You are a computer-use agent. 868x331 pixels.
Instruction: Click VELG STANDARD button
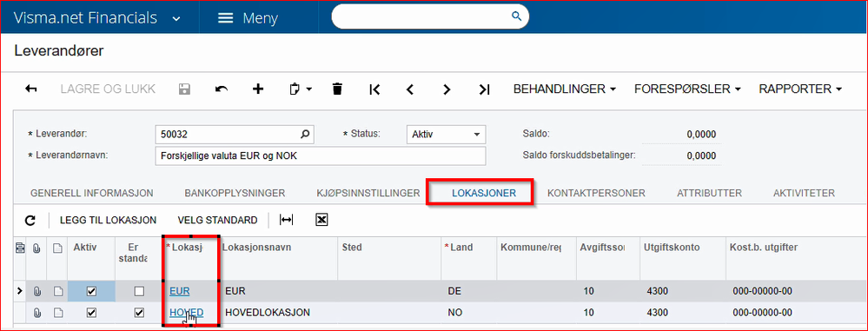click(217, 221)
